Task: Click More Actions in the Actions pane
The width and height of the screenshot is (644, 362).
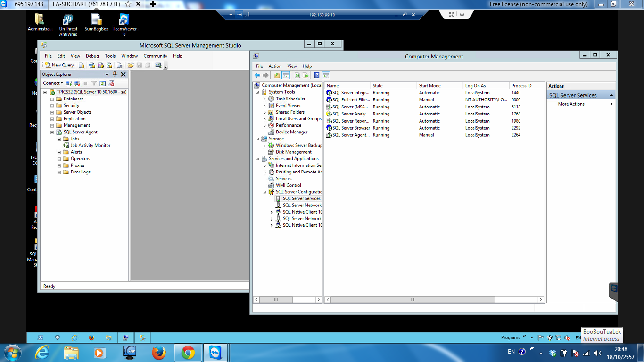Action: click(571, 104)
